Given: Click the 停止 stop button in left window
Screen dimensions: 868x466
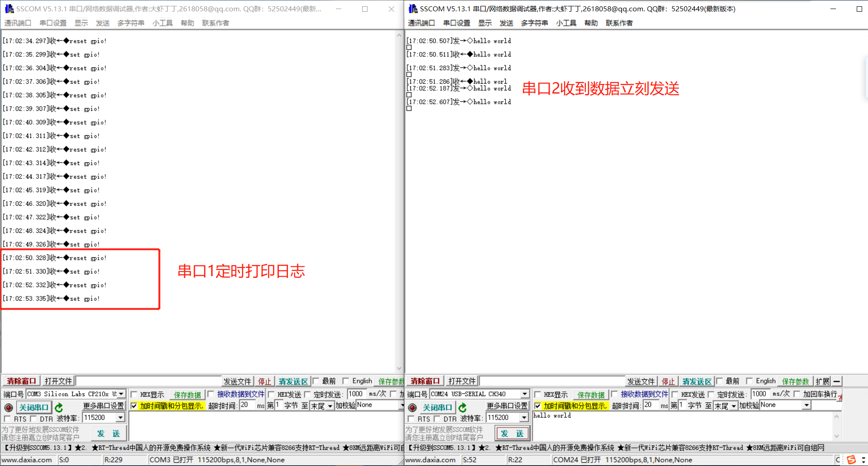Looking at the screenshot, I should click(264, 381).
